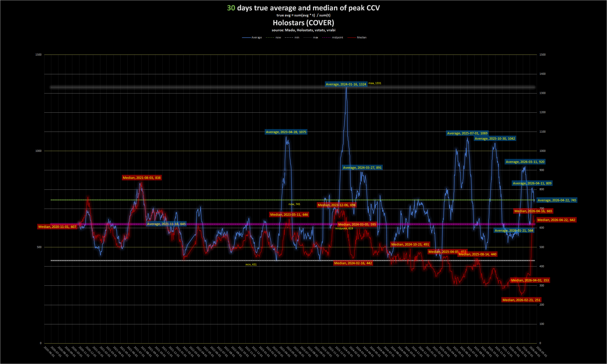Screen dimensions: 607x364
Task: Select the 'Median, 2026-04-16, 665' data label
Action: 533,211
